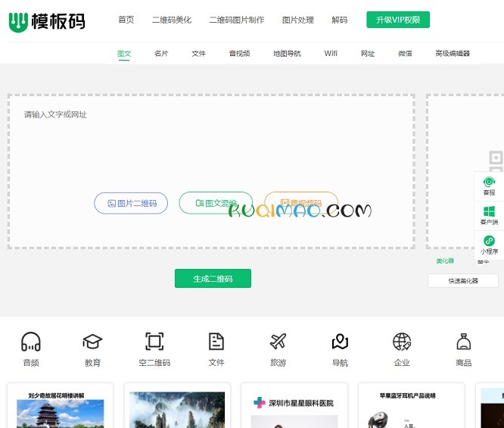Open the 音频 headphone category icon
This screenshot has height=428, width=504.
[x=31, y=342]
